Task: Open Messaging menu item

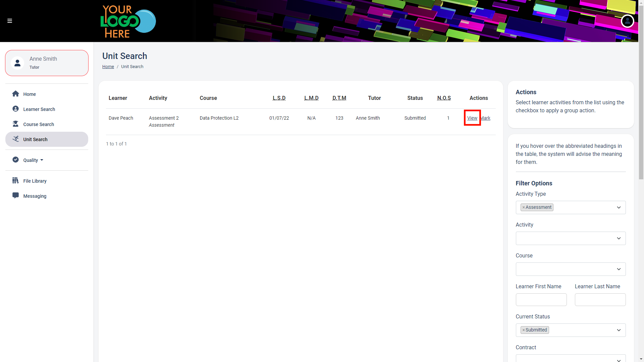Action: click(47, 196)
